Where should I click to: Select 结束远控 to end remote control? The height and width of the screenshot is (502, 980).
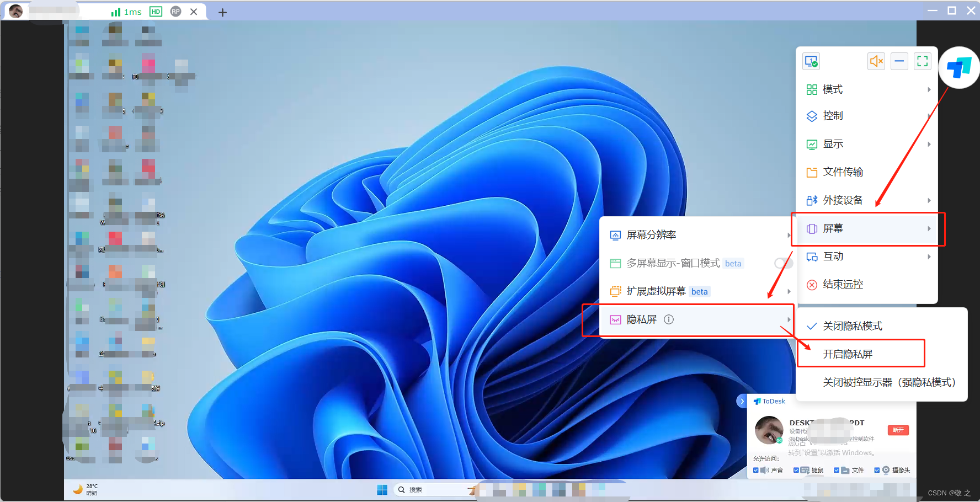click(x=867, y=285)
